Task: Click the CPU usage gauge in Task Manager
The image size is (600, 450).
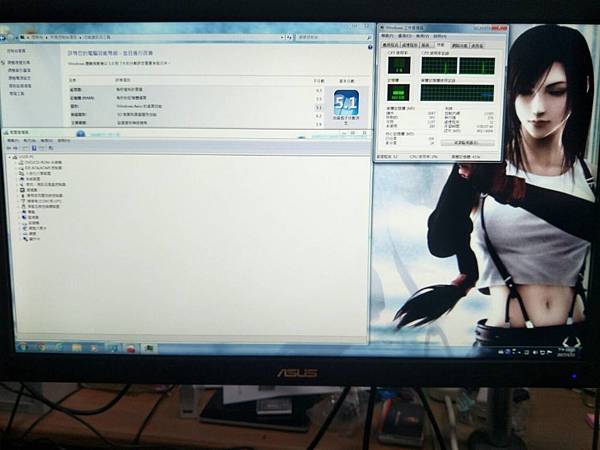Action: 399,65
